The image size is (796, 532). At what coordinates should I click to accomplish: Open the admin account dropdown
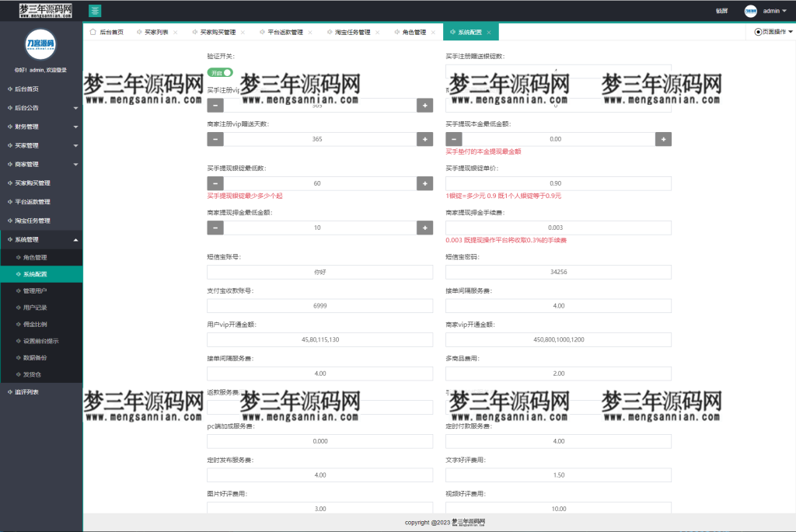[x=776, y=10]
